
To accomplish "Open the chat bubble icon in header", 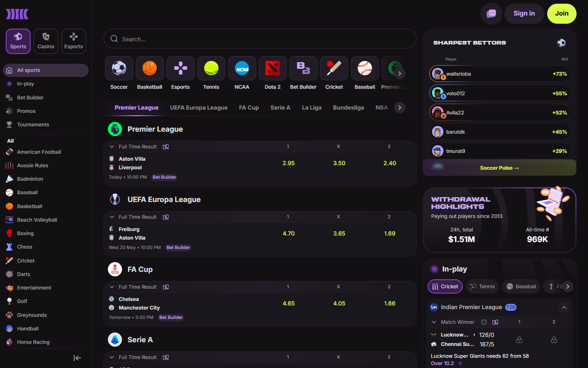I will [491, 13].
